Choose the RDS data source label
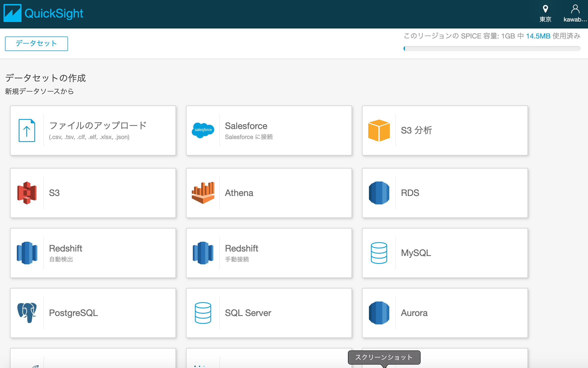 410,193
